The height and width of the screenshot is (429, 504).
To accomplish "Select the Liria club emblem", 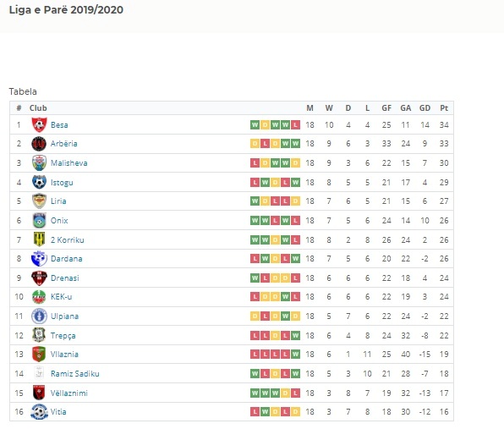I will [x=39, y=201].
